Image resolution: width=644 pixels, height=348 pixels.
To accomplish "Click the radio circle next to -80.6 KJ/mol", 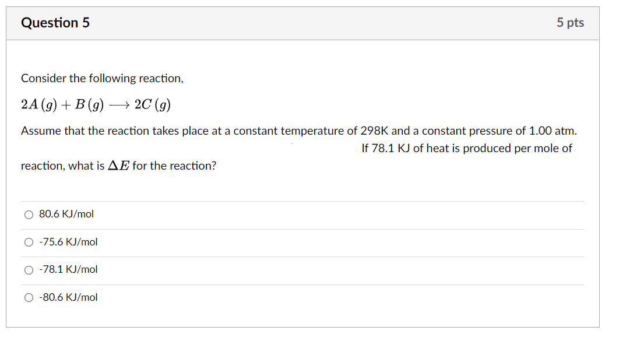I will coord(28,297).
